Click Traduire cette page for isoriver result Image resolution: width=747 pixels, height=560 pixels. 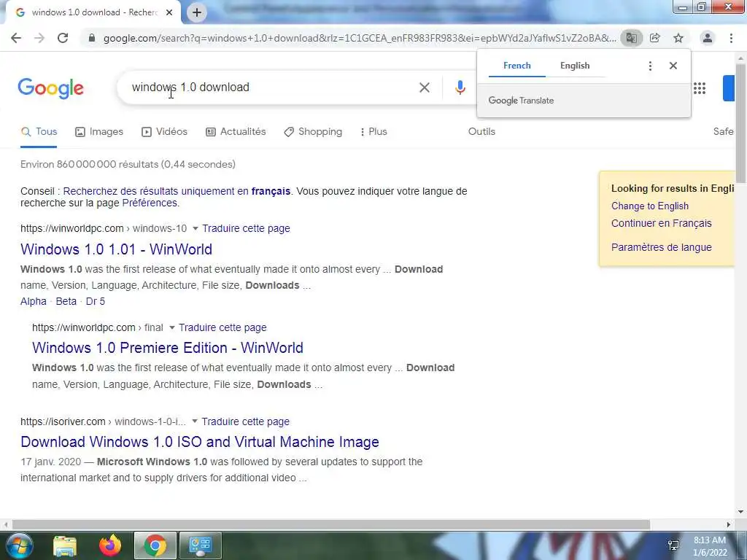tap(245, 421)
